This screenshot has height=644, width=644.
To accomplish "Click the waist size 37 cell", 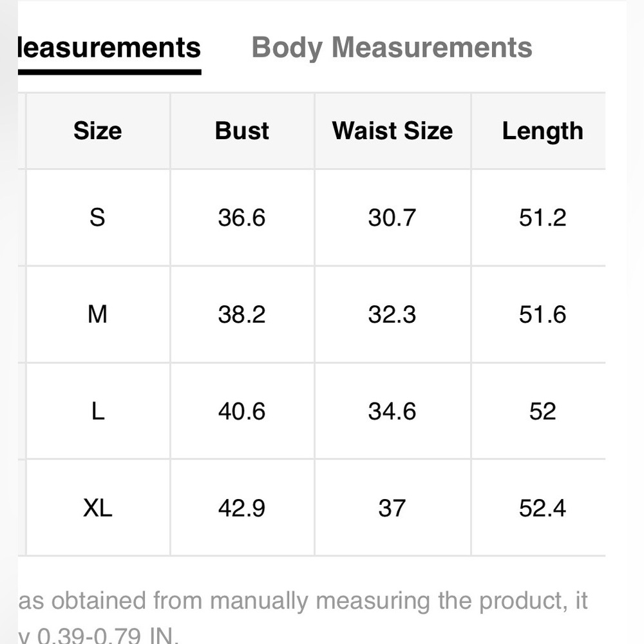I will (392, 508).
